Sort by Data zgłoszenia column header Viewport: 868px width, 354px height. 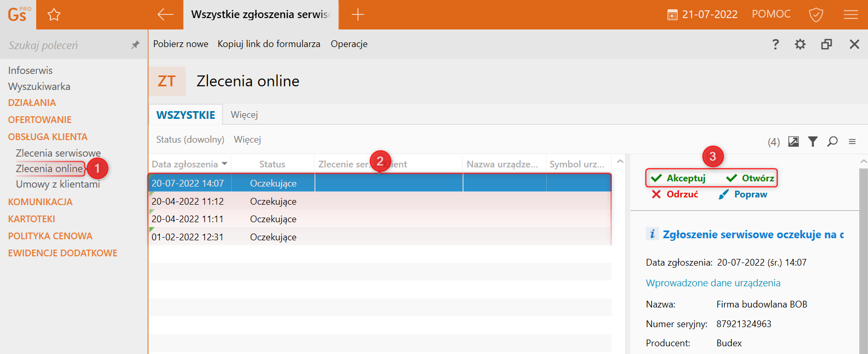coord(189,164)
